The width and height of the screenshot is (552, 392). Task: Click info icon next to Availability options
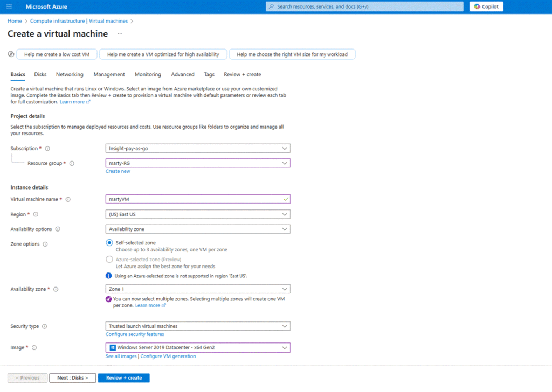tap(58, 229)
